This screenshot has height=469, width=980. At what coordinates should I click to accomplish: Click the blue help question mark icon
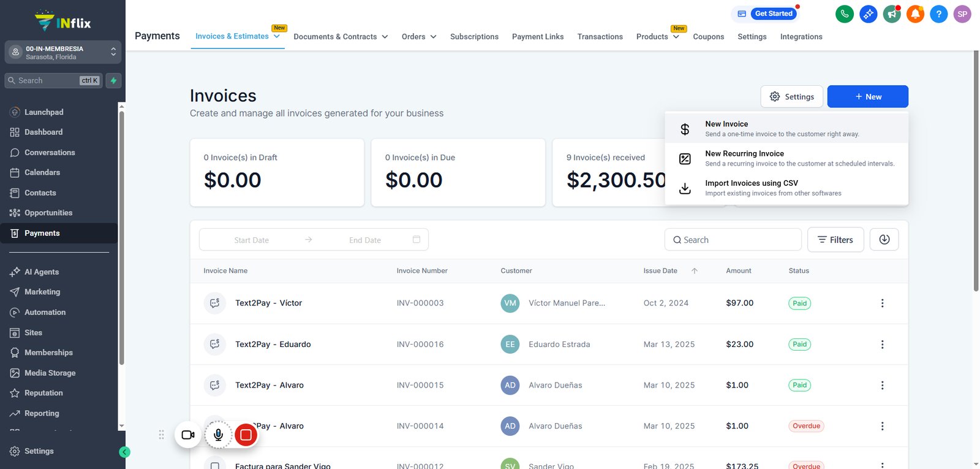938,13
